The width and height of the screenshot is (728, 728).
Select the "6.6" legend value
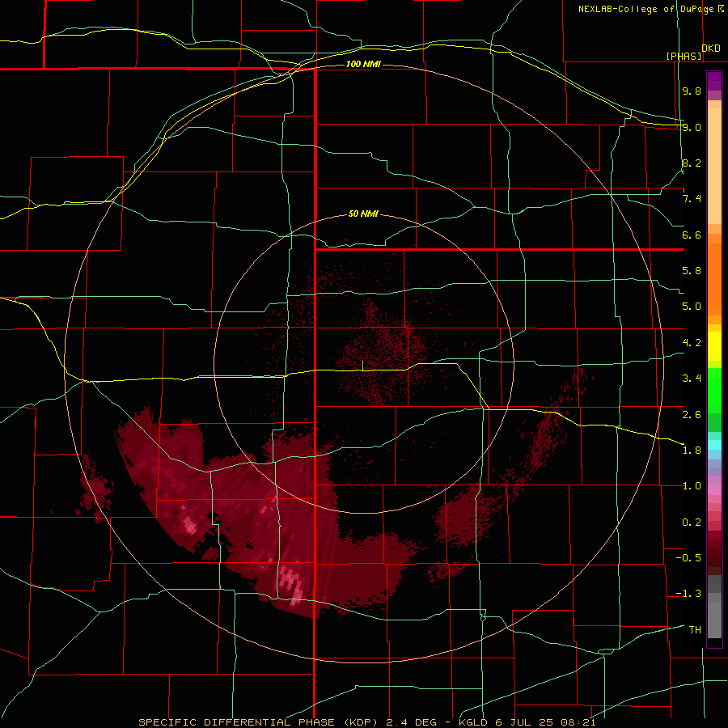coord(692,235)
